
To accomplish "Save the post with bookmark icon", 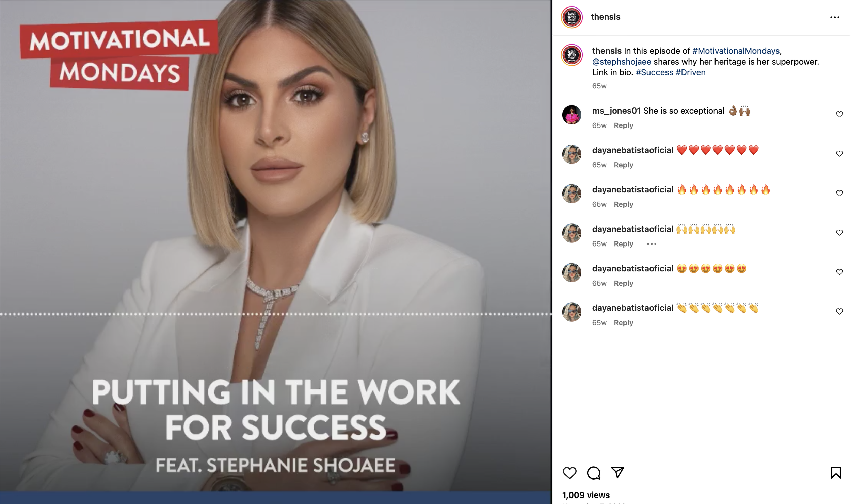I will [x=836, y=473].
